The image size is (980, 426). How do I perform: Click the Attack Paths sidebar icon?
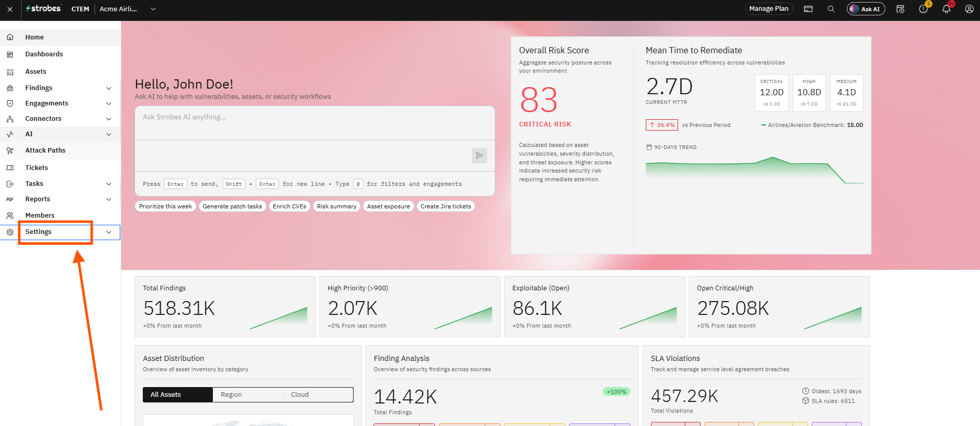tap(10, 151)
